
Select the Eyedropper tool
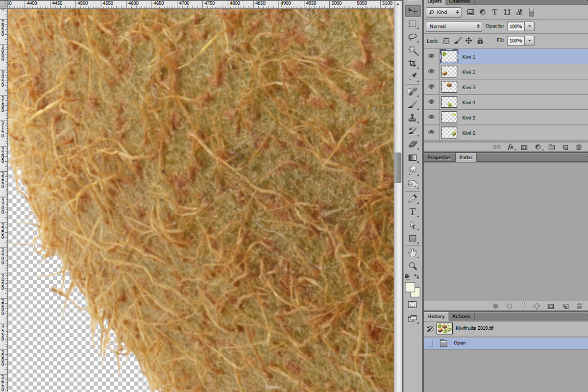[x=413, y=77]
